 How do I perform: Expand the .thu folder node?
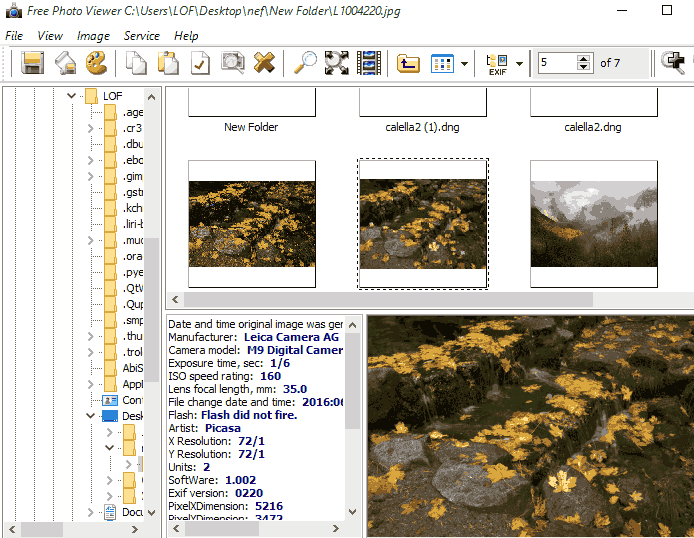(90, 336)
